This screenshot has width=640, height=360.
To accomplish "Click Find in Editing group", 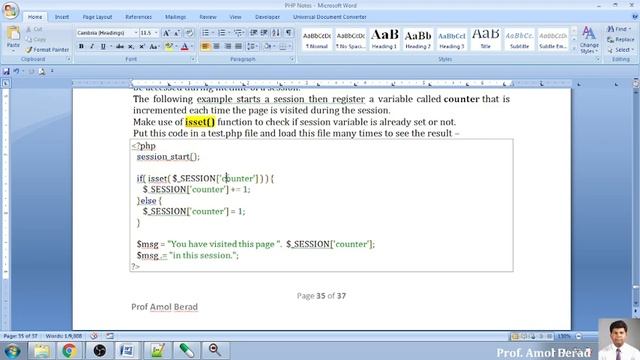I will (x=619, y=29).
